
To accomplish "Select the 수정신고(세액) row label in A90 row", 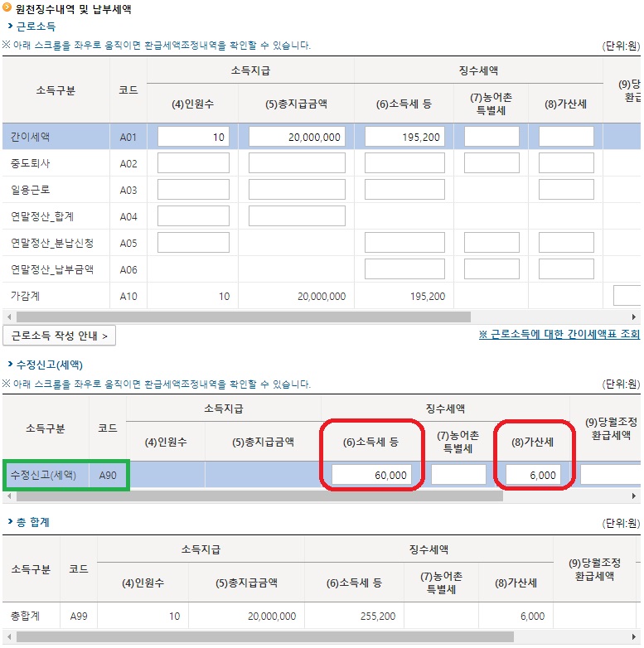I will pos(43,475).
